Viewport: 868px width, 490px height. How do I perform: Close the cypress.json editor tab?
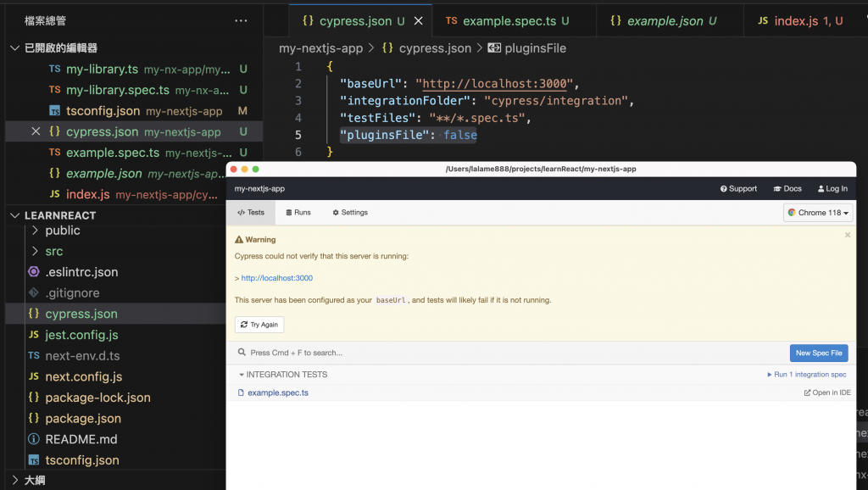pos(418,20)
